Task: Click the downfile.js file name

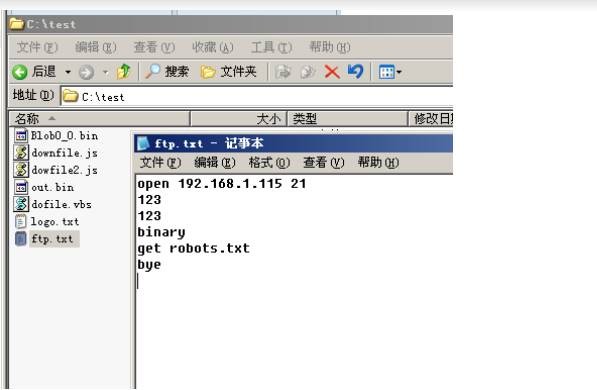Action: [64, 153]
